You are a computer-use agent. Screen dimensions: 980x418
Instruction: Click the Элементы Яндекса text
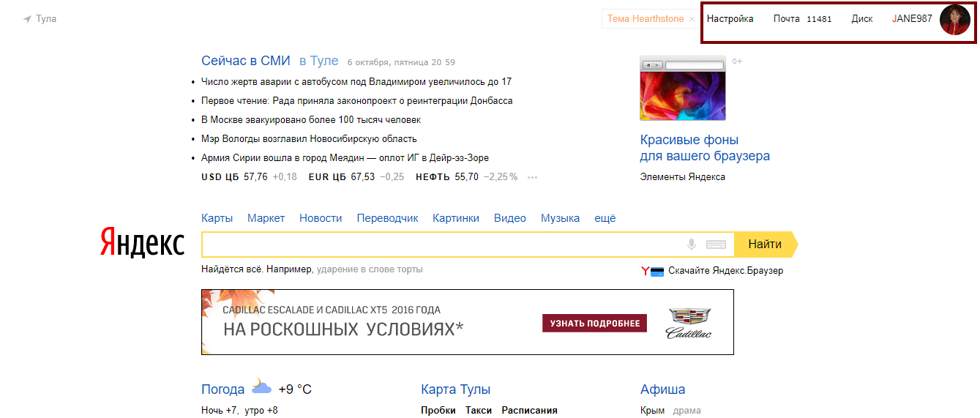pos(683,177)
